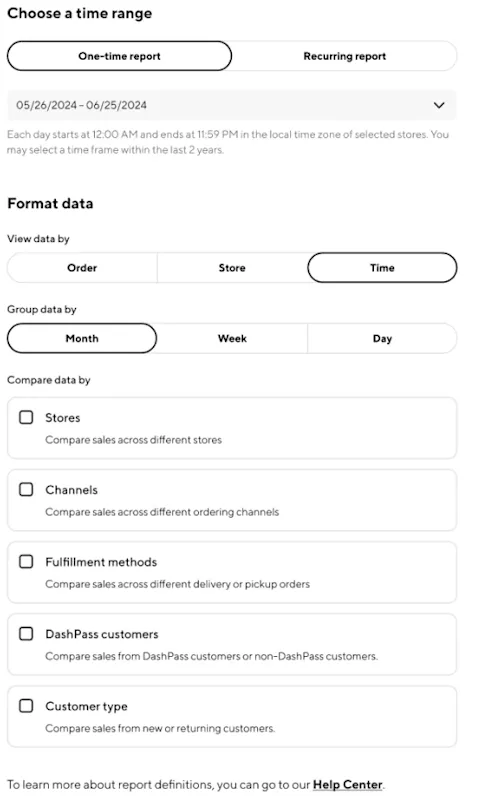Click the Customer type card label

tap(86, 707)
